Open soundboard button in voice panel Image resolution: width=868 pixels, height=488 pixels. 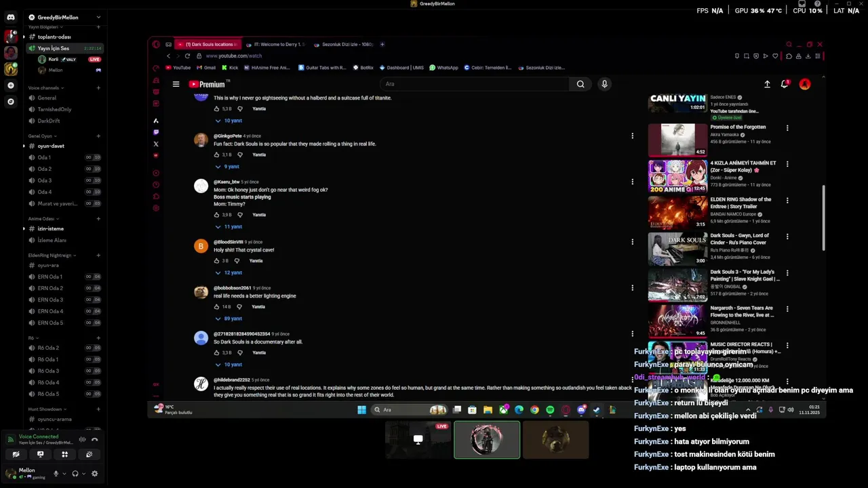click(x=89, y=454)
